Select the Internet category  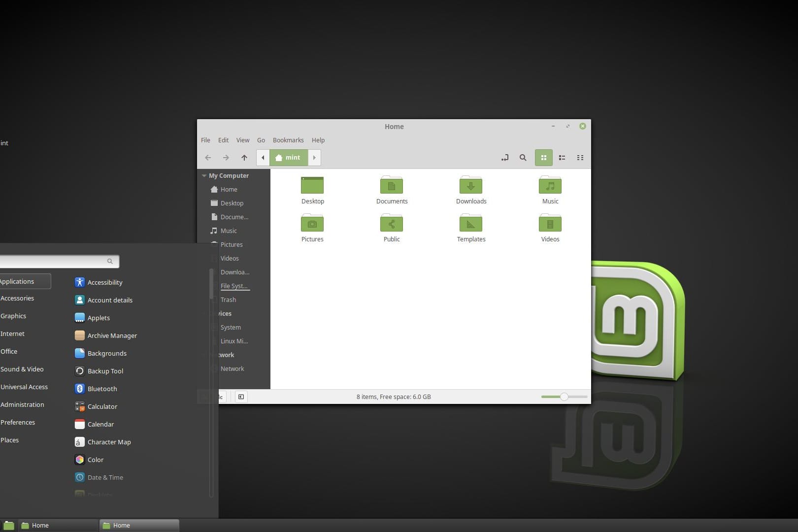pos(12,334)
